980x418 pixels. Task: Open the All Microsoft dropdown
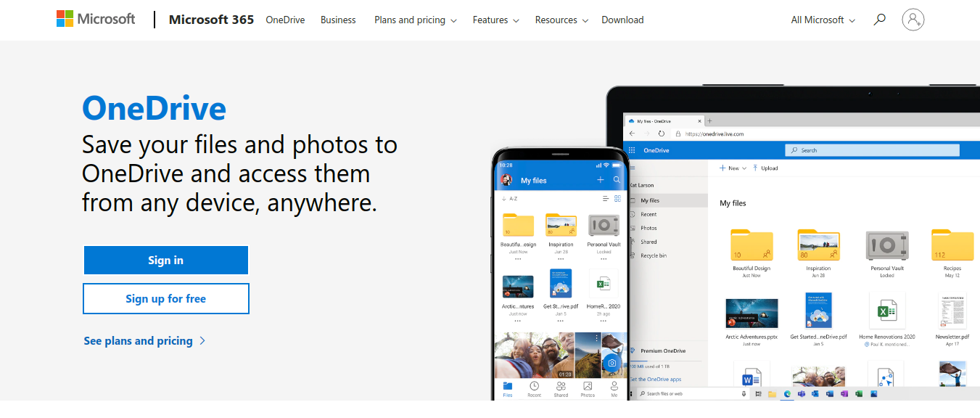coord(823,20)
